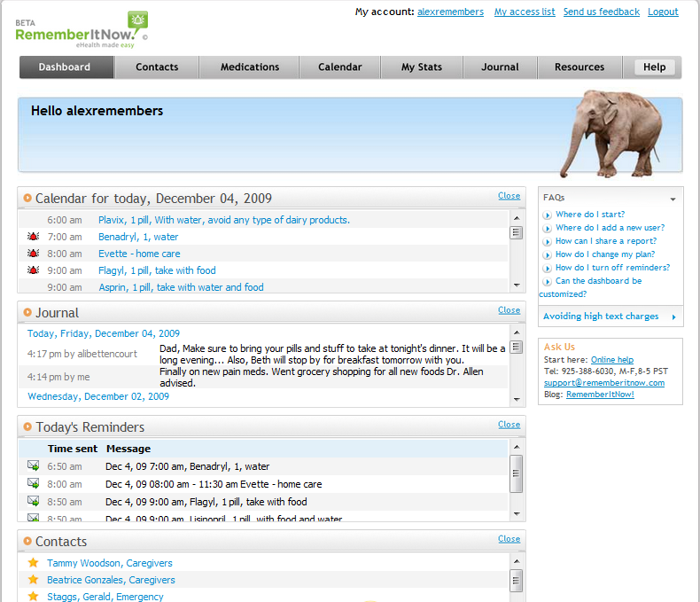
Task: Click the Calendar panel scrollbar thumb
Action: pyautogui.click(x=516, y=232)
